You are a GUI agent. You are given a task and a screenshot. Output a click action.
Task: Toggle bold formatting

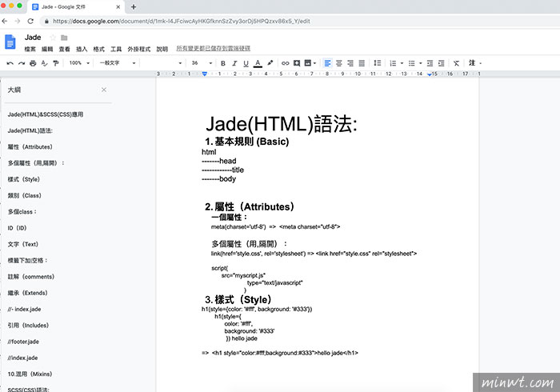click(x=223, y=63)
